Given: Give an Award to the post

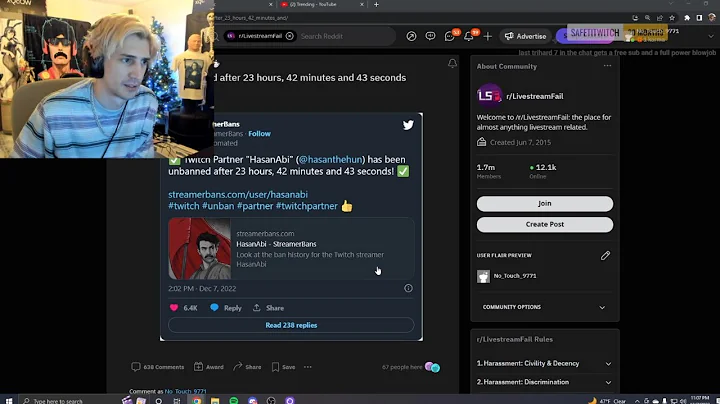Looking at the screenshot, I should coord(208,367).
